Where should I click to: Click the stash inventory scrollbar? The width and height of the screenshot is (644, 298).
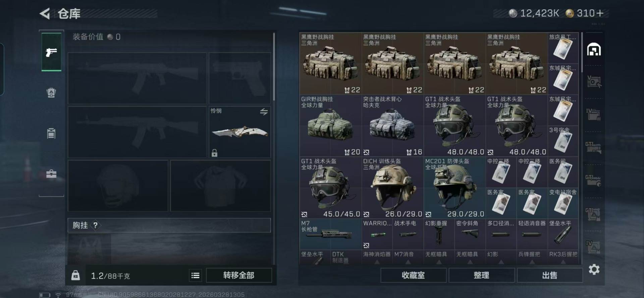(x=582, y=52)
